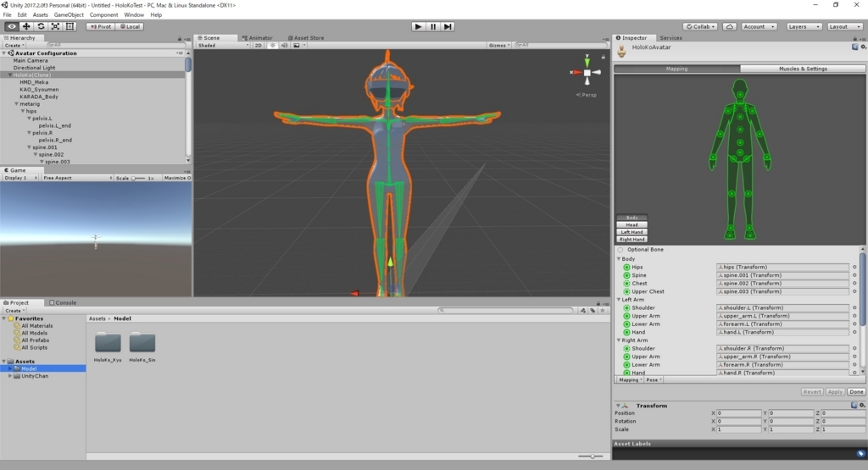Adjust the Project icon size slider
This screenshot has height=470, width=868.
pos(591,456)
